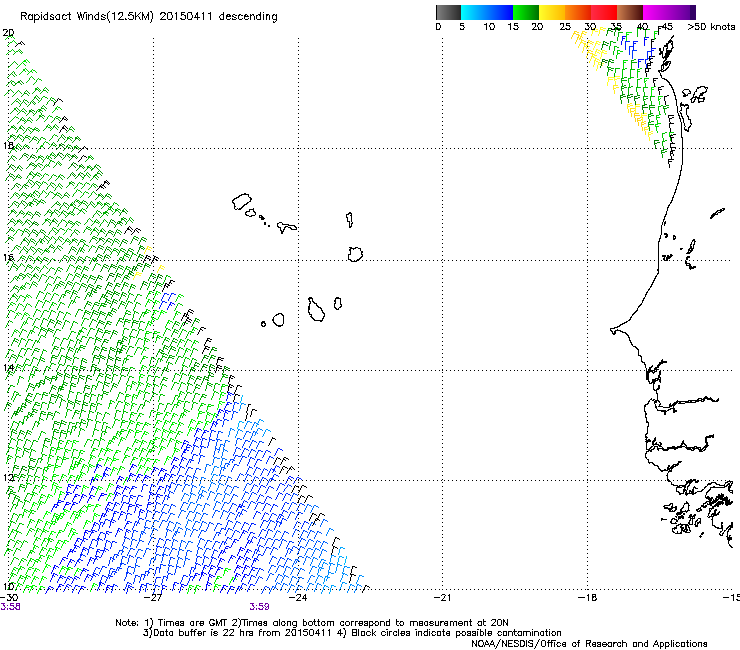Click the '18' latitude axis label
Image resolution: width=740 pixels, height=650 pixels.
(8, 145)
